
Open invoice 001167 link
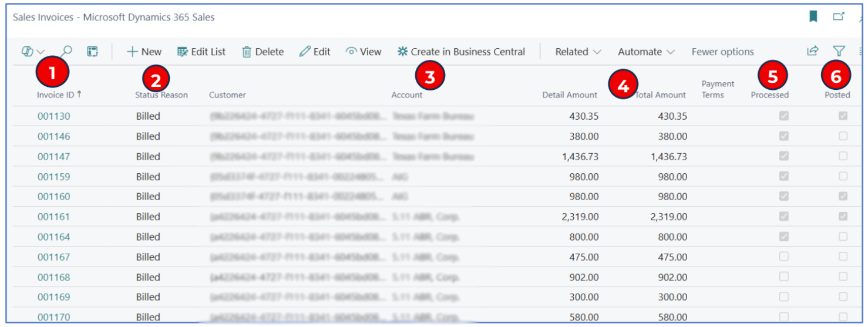(x=53, y=257)
